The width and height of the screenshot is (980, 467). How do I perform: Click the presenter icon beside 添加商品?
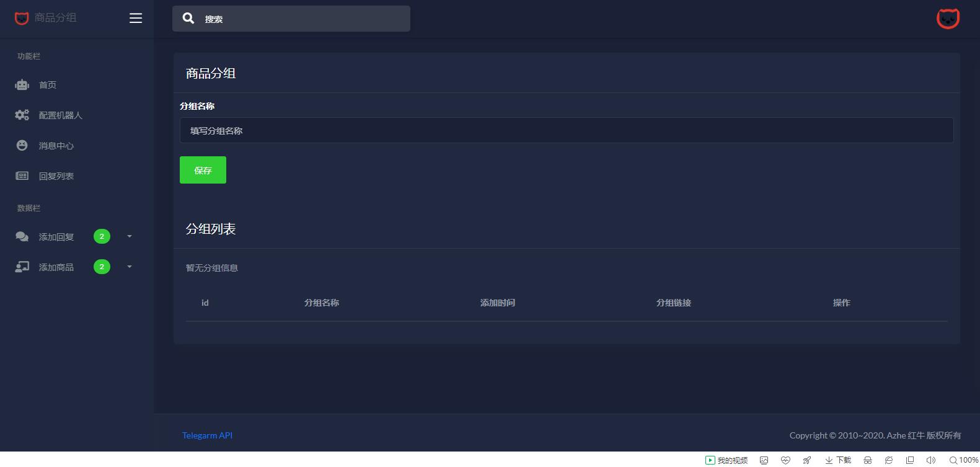tap(22, 267)
